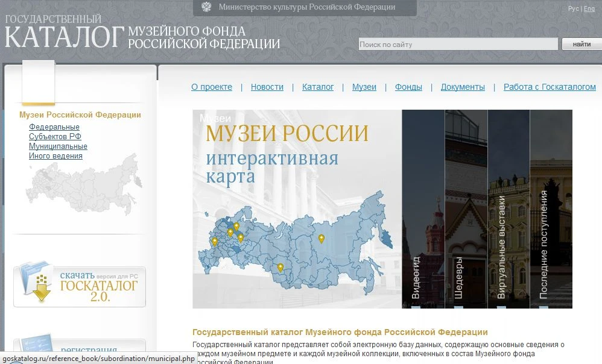Open the Каталог menu item
The height and width of the screenshot is (364, 602).
pyautogui.click(x=318, y=87)
